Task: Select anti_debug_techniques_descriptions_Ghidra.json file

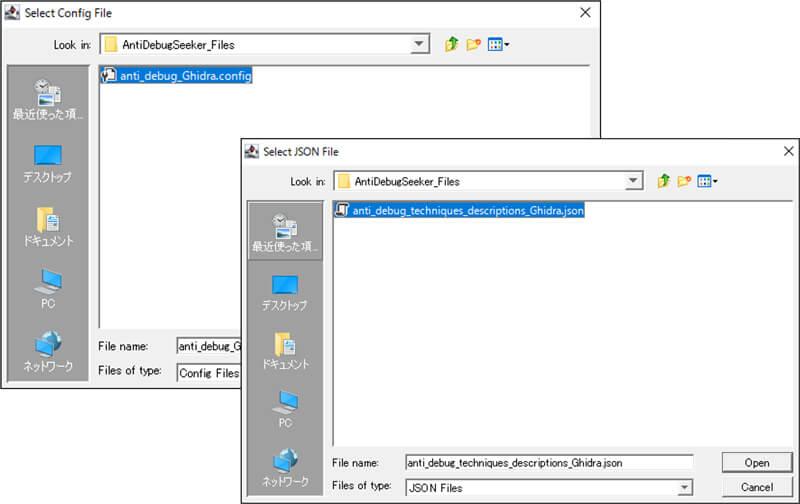Action: (x=459, y=210)
